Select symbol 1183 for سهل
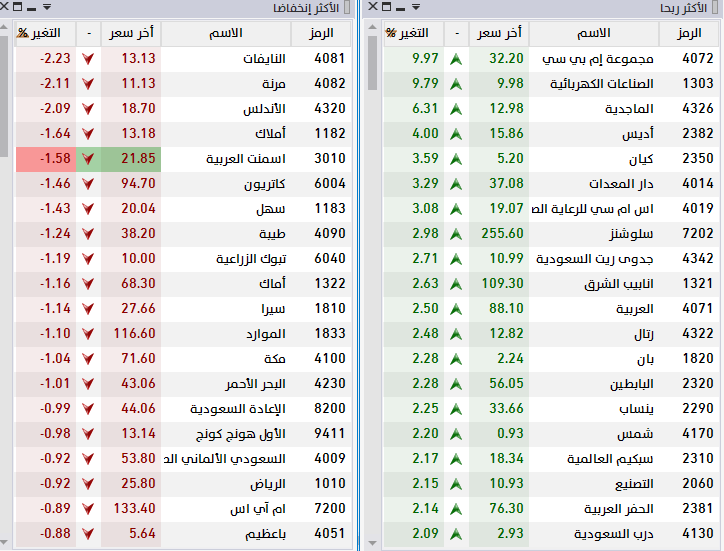The image size is (724, 551). coord(330,209)
